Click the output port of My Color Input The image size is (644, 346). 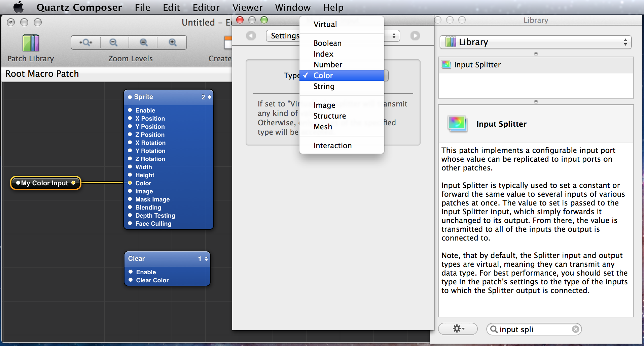[x=73, y=183]
